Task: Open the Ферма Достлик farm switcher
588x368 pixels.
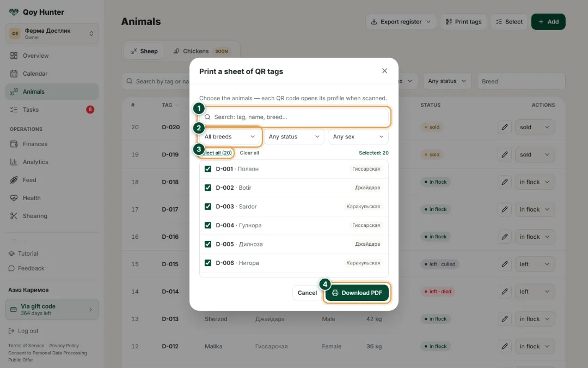Action: tap(52, 33)
